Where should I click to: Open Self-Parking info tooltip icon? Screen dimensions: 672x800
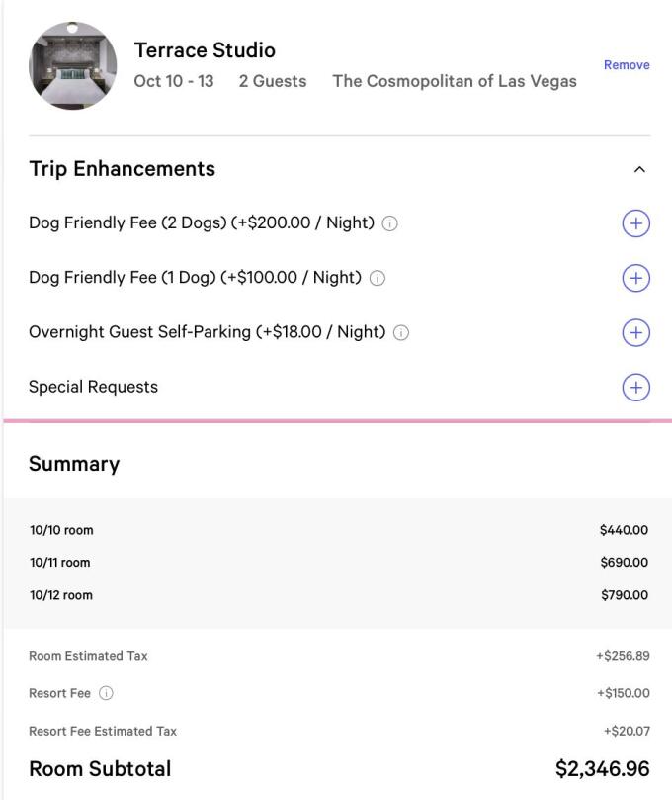tap(401, 333)
